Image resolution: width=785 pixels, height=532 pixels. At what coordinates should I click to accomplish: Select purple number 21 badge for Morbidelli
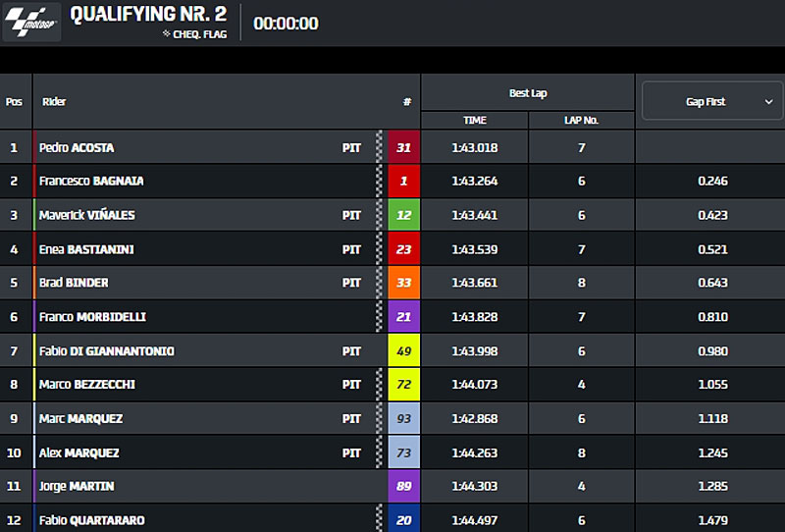[x=404, y=317]
